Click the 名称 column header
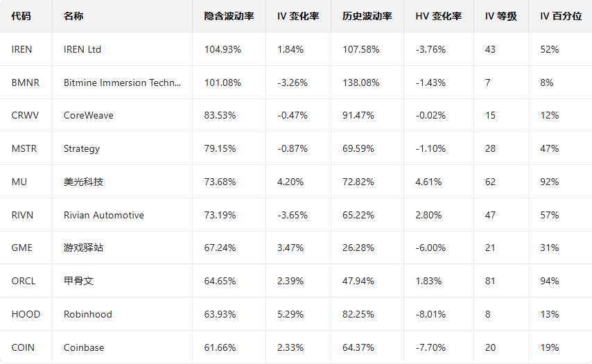 coord(73,16)
